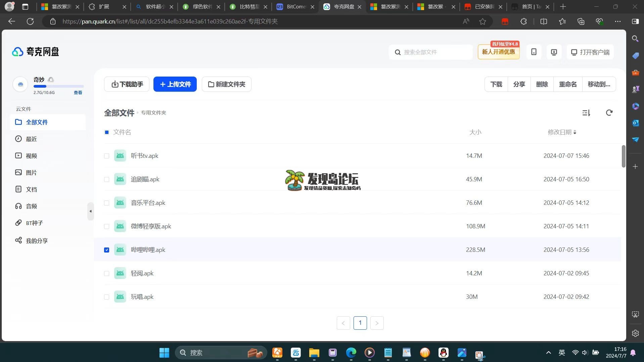Viewport: 644px width, 362px height.
Task: Open the browser extensions puzzle icon
Action: pyautogui.click(x=523, y=21)
